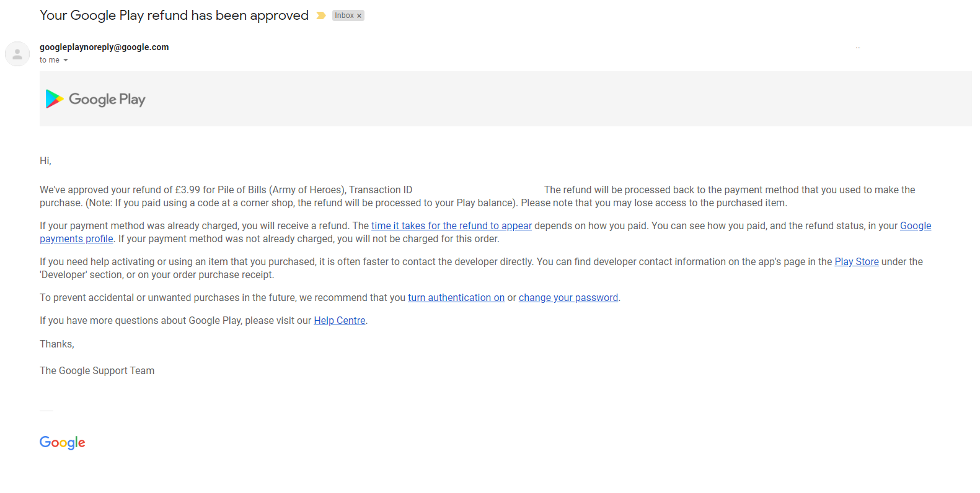Click the multicolored Google logo in footer
Viewport: 980px width, 493px height.
point(63,442)
